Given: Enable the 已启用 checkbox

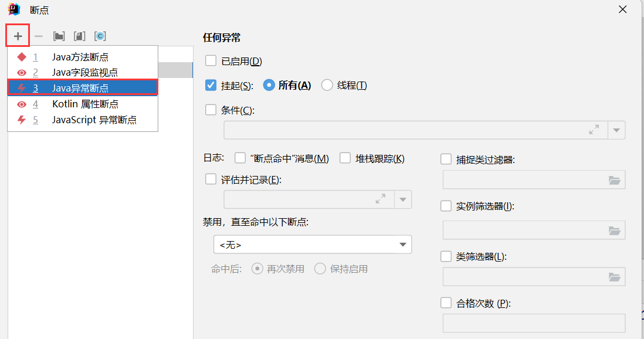Looking at the screenshot, I should [x=210, y=60].
